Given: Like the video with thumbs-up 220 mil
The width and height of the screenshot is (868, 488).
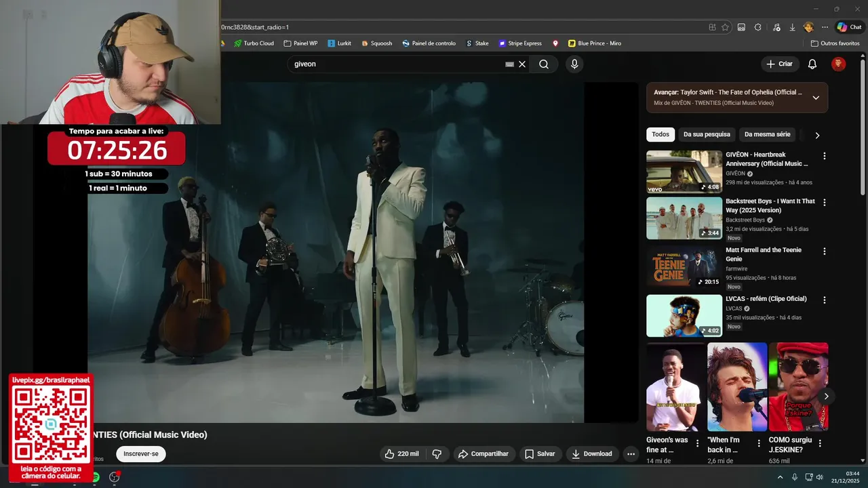Looking at the screenshot, I should tap(402, 454).
